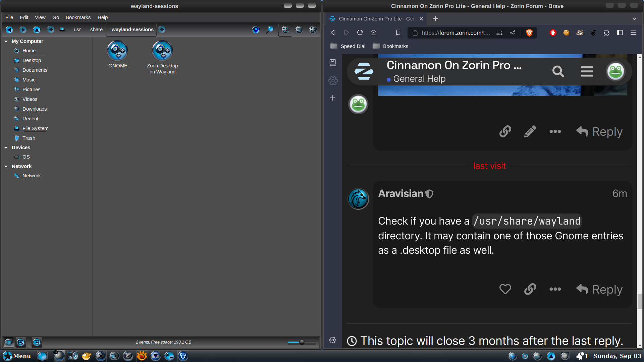Open File System in the sidebar
644x362 pixels.
(x=35, y=128)
